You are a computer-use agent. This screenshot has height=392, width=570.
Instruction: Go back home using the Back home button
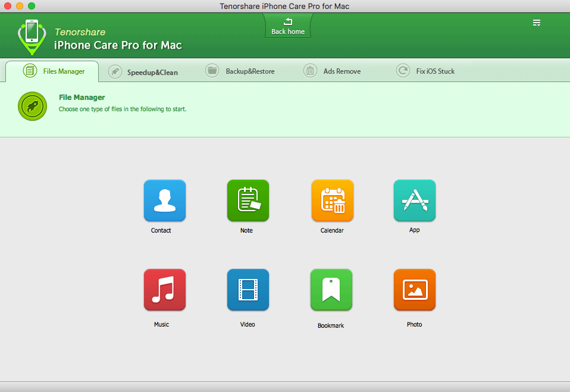point(288,27)
